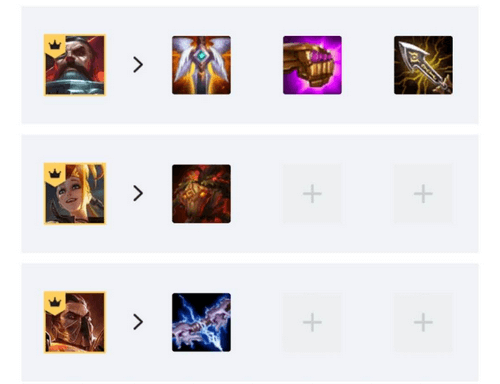The image size is (500, 384).
Task: Expand the chevron beside the blonde champion
Action: click(x=138, y=193)
